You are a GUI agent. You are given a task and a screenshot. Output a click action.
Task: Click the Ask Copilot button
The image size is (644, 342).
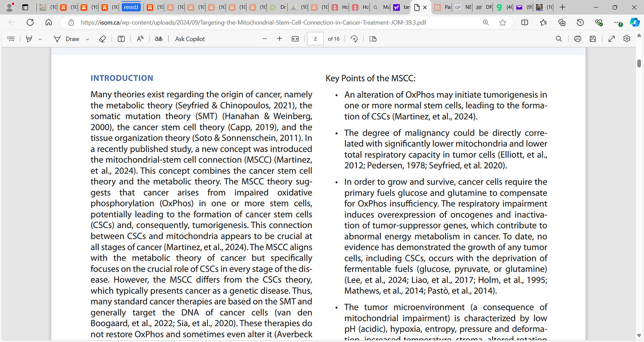tap(190, 39)
